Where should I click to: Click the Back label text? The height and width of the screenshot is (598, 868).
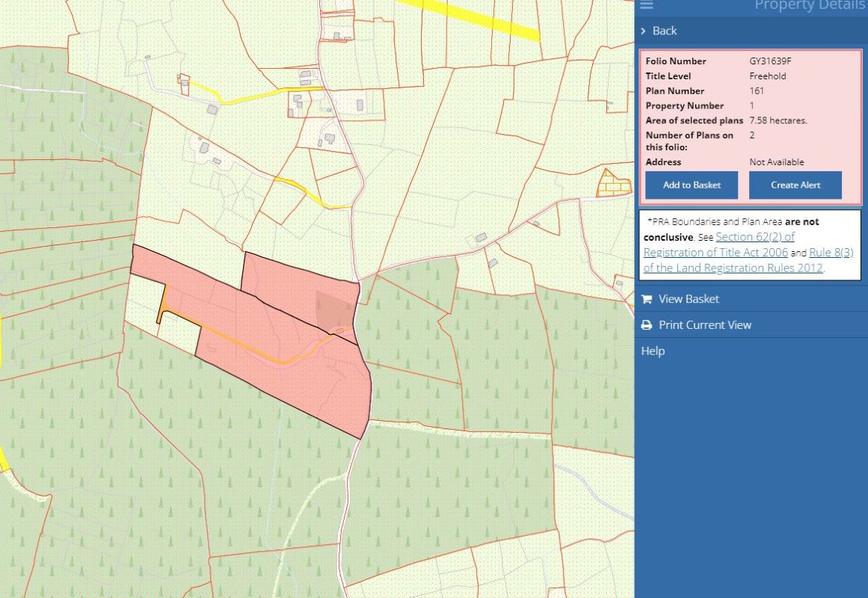click(x=665, y=31)
